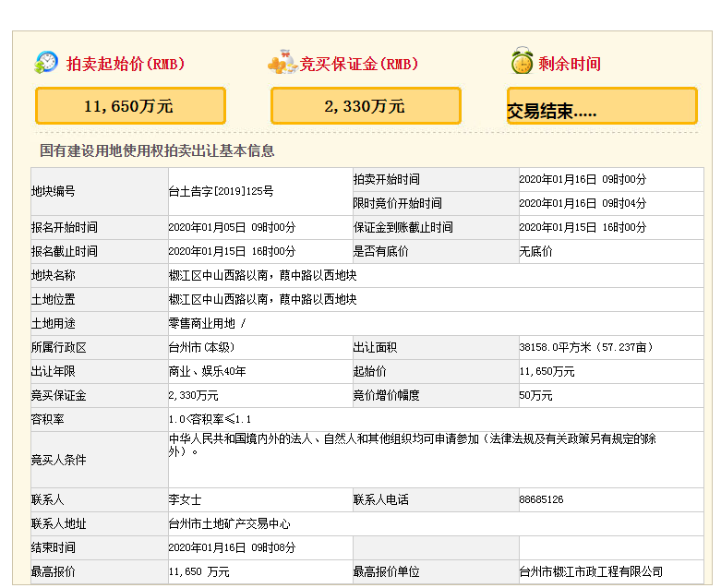The width and height of the screenshot is (721, 588).
Task: Click timed bidding start 2020年01月16日 09时04分
Action: point(583,203)
